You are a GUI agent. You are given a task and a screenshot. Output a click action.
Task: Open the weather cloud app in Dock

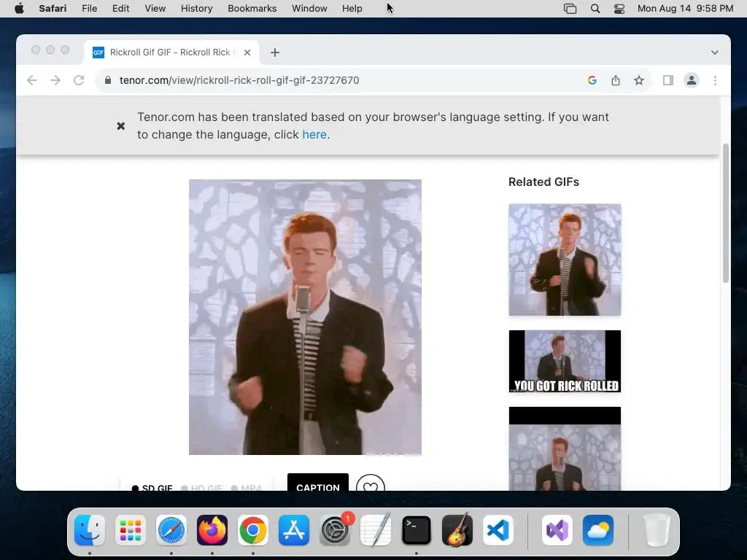[x=598, y=530]
